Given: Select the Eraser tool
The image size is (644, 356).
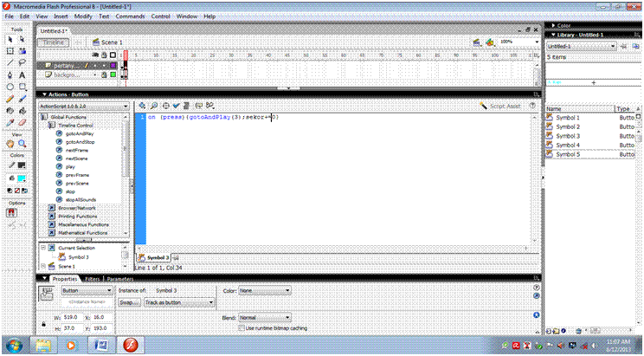Looking at the screenshot, I should click(x=23, y=122).
